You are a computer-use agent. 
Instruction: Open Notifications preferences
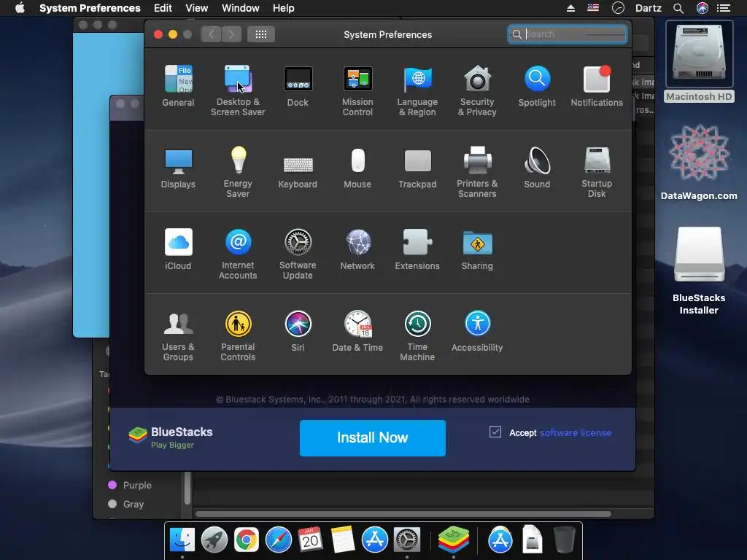pos(597,86)
